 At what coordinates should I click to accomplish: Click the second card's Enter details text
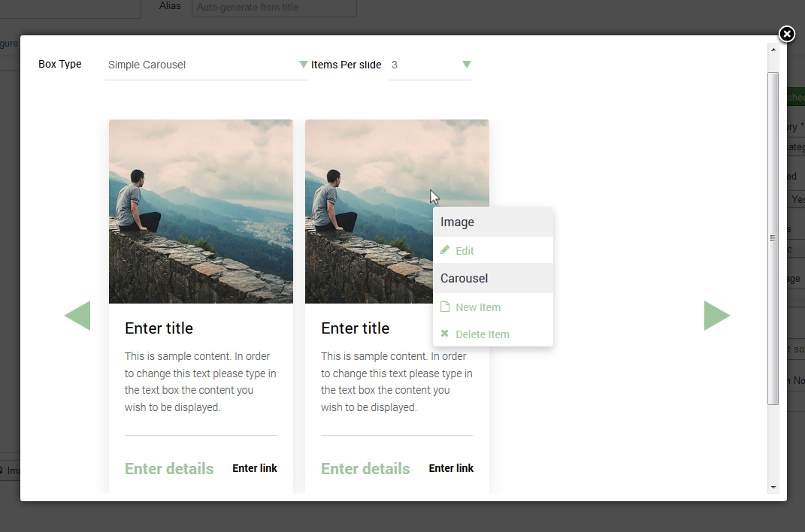(365, 468)
